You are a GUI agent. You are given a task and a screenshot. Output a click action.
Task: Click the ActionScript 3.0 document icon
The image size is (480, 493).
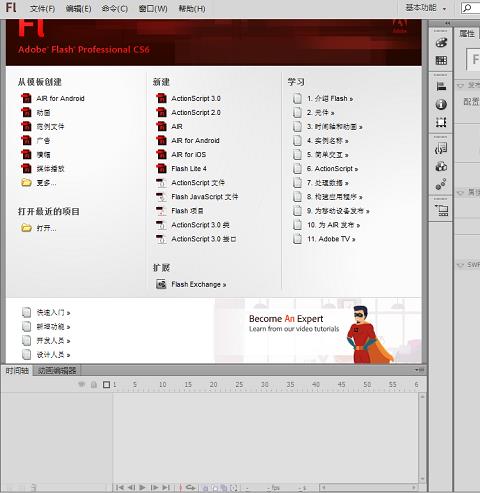[161, 98]
